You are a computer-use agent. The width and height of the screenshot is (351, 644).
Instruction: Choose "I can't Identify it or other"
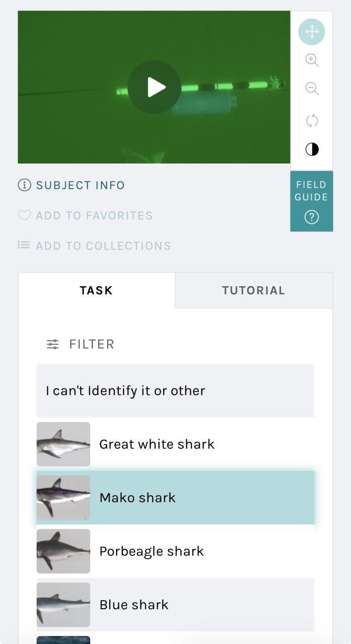[x=175, y=391]
